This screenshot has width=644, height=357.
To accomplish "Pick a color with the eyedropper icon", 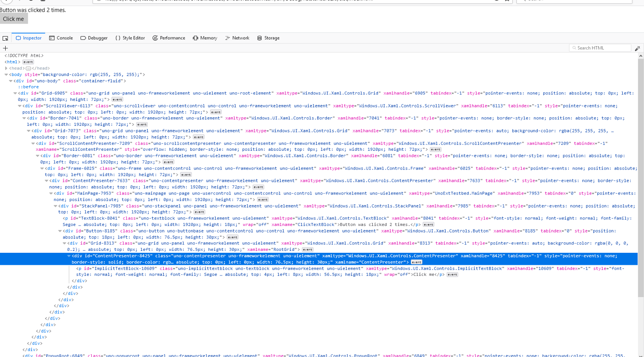I will 637,48.
